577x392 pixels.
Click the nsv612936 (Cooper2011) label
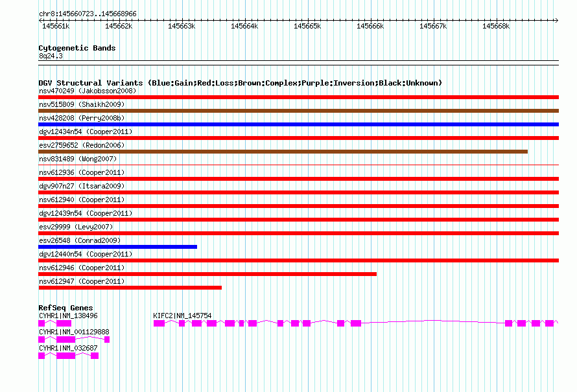click(82, 172)
